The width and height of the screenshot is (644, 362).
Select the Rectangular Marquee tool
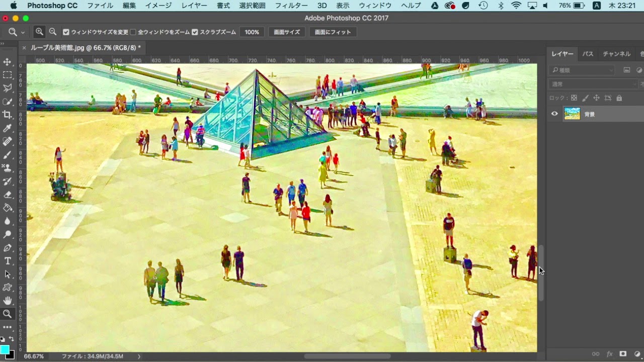pyautogui.click(x=8, y=75)
